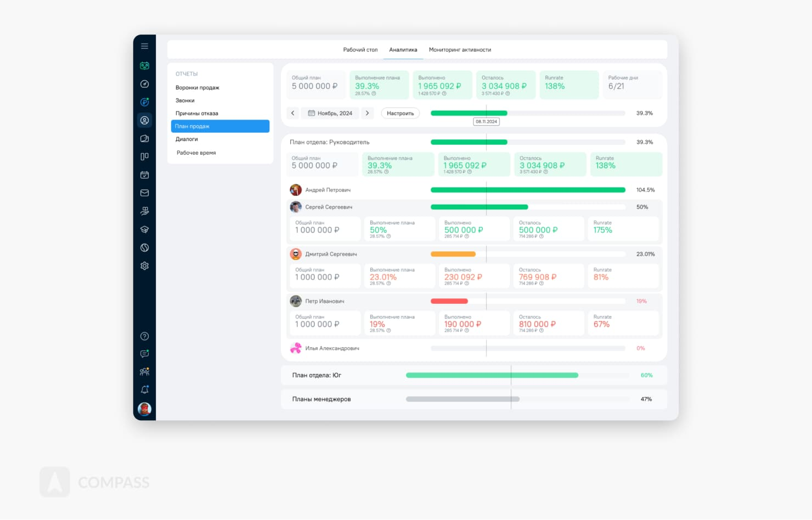Viewport: 812px width, 520px height.
Task: Open the mail envelope icon in sidebar
Action: (x=144, y=193)
